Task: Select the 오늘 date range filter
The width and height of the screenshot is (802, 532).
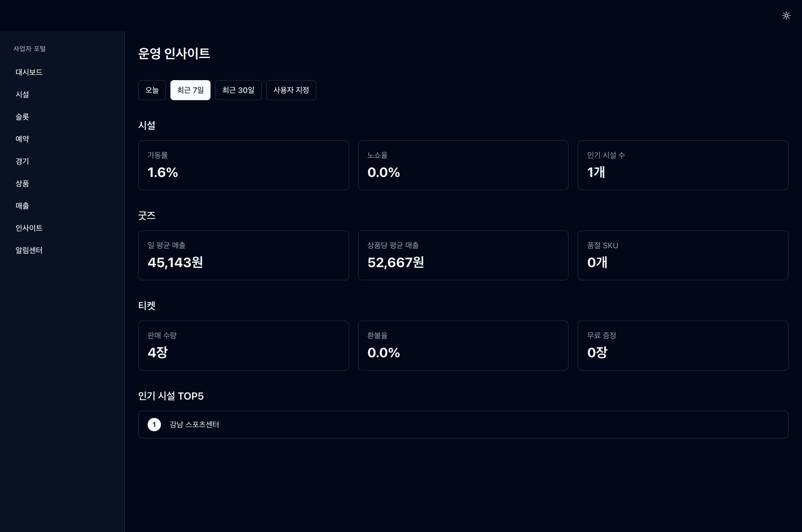Action: (152, 90)
